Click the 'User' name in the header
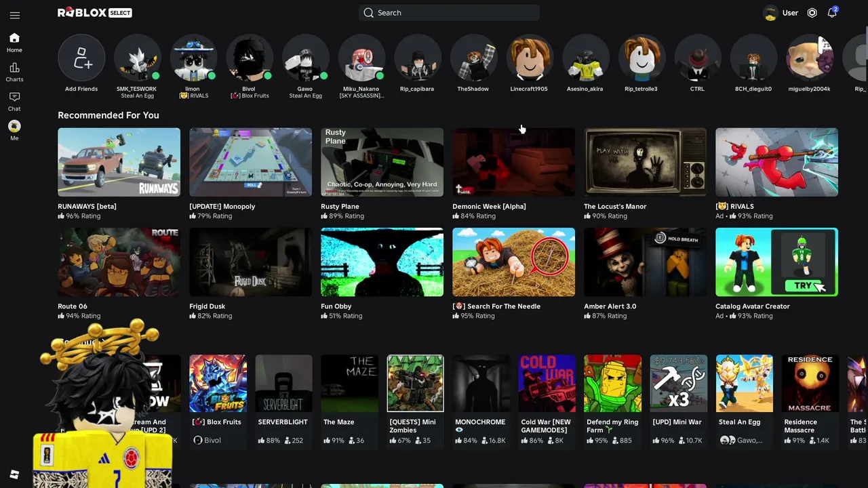The height and width of the screenshot is (488, 868). (790, 13)
